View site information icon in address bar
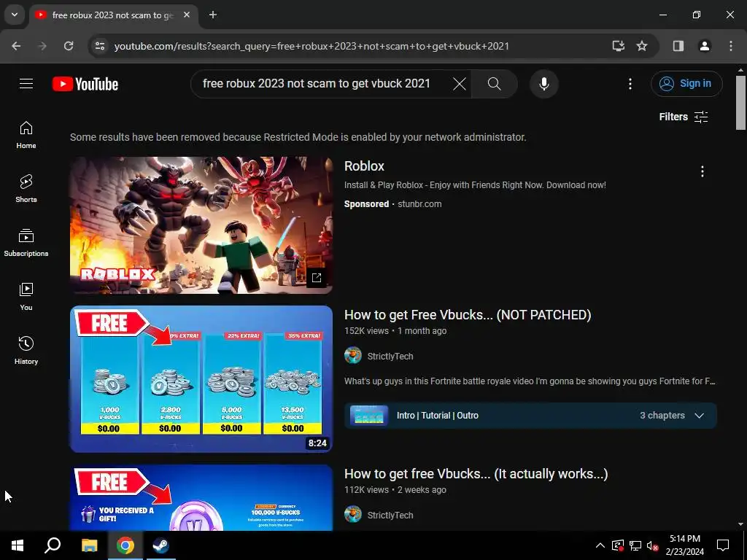 point(99,46)
